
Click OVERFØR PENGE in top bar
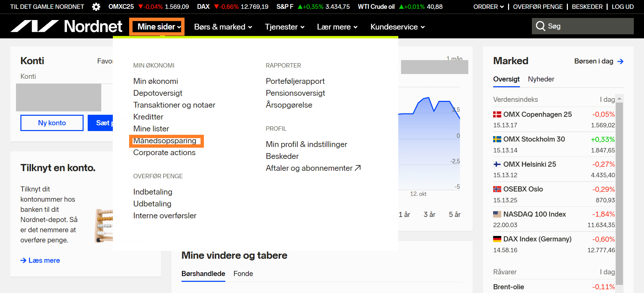[538, 7]
